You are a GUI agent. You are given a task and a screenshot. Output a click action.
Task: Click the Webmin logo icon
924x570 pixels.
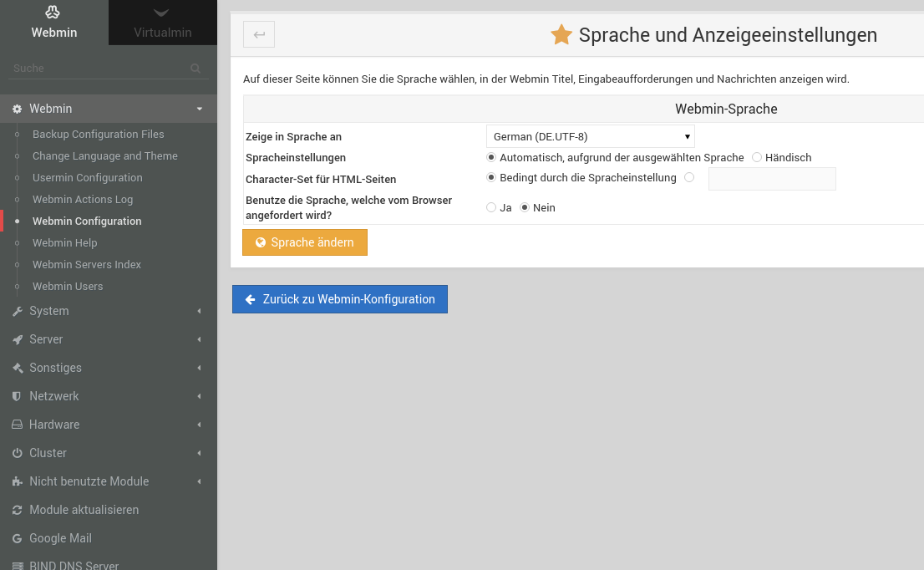(x=53, y=14)
